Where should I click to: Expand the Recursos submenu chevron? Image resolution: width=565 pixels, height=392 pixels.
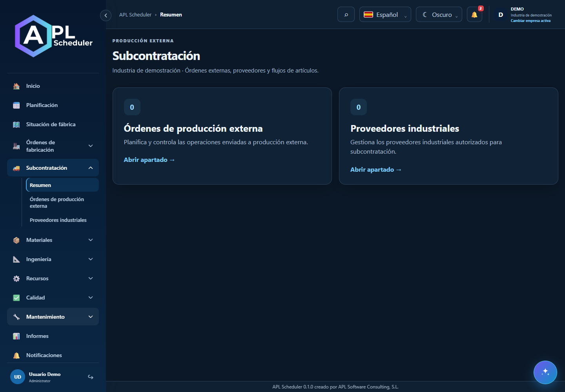click(x=91, y=278)
